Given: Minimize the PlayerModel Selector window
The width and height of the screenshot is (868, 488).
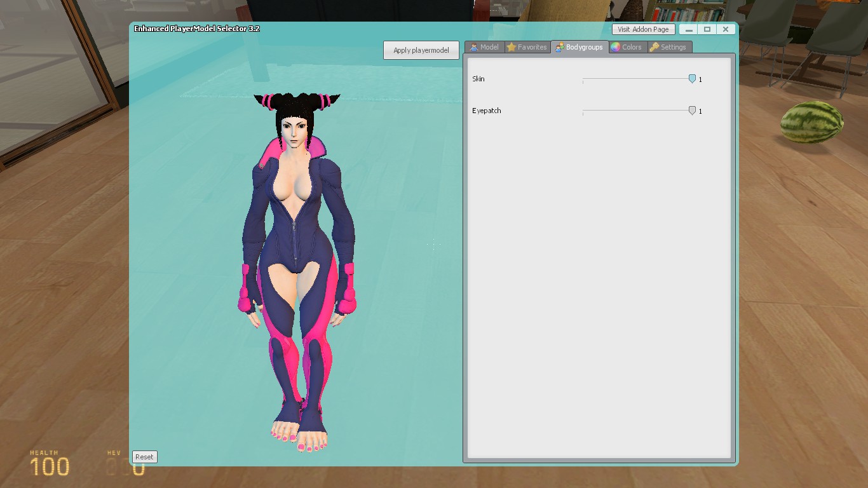Looking at the screenshot, I should pos(689,29).
